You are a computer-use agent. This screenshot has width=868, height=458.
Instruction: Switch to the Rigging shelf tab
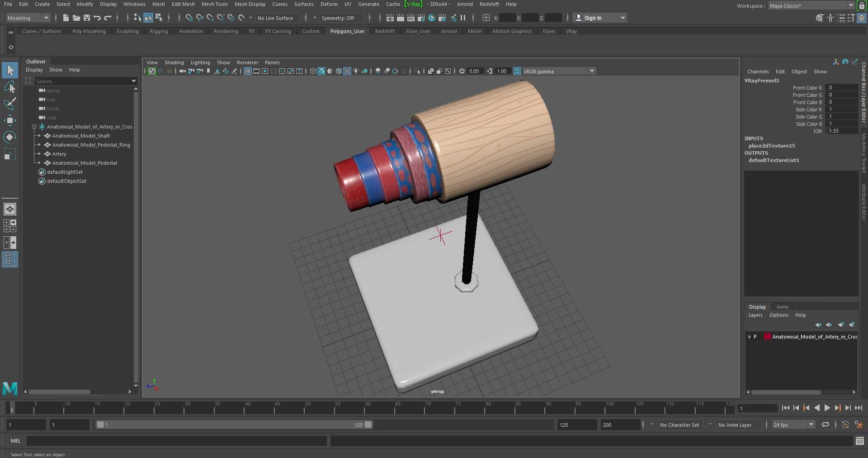pyautogui.click(x=159, y=31)
